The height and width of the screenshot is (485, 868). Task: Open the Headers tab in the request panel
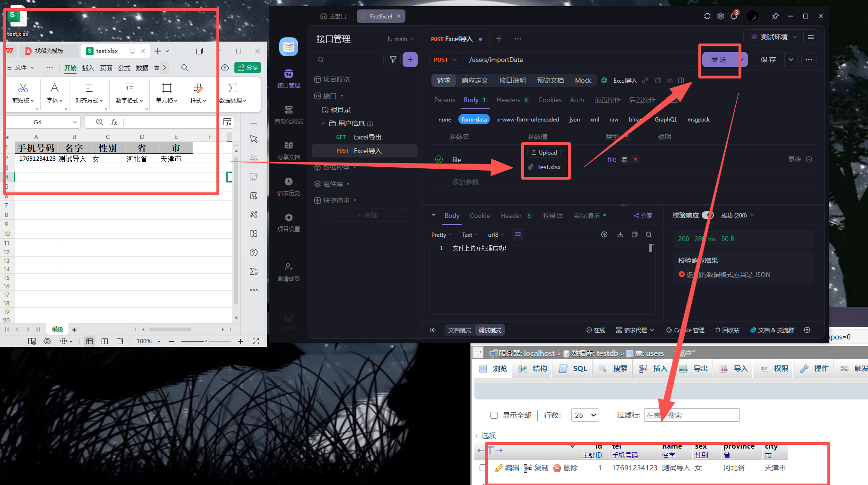[x=512, y=100]
